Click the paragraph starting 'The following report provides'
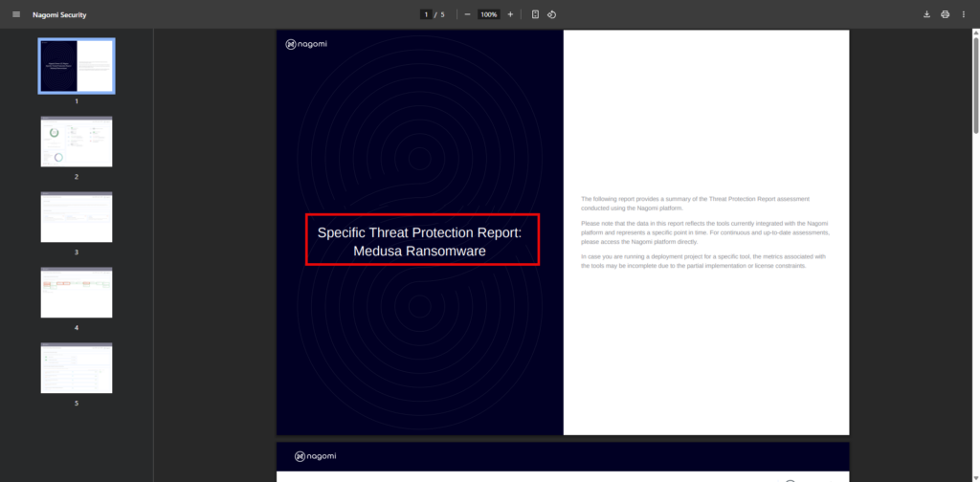The width and height of the screenshot is (980, 482). tap(695, 203)
